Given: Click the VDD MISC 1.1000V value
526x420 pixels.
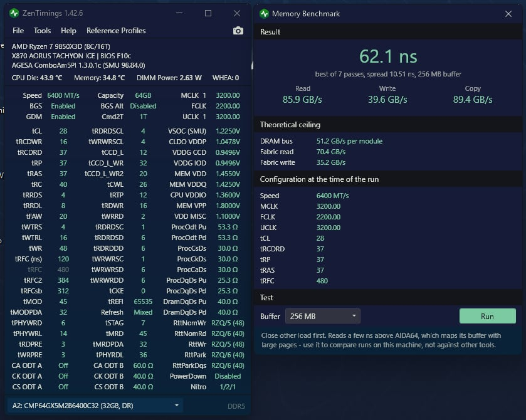Looking at the screenshot, I should point(228,216).
